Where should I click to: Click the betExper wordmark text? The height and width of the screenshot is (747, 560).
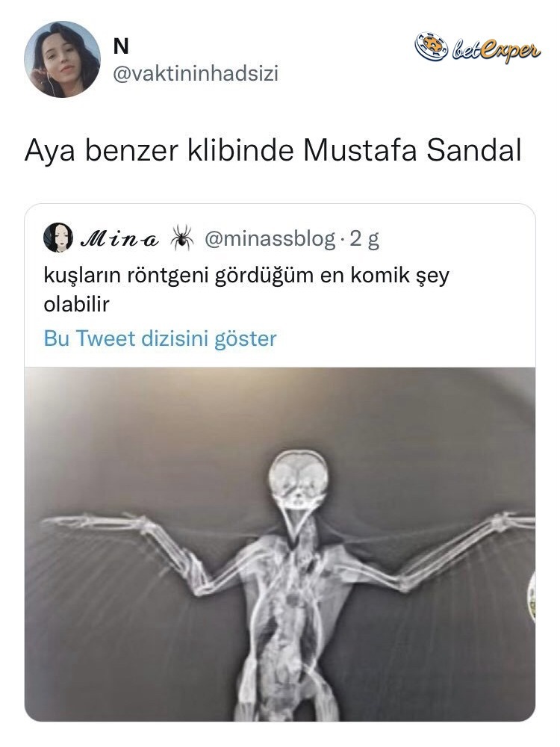click(x=497, y=49)
